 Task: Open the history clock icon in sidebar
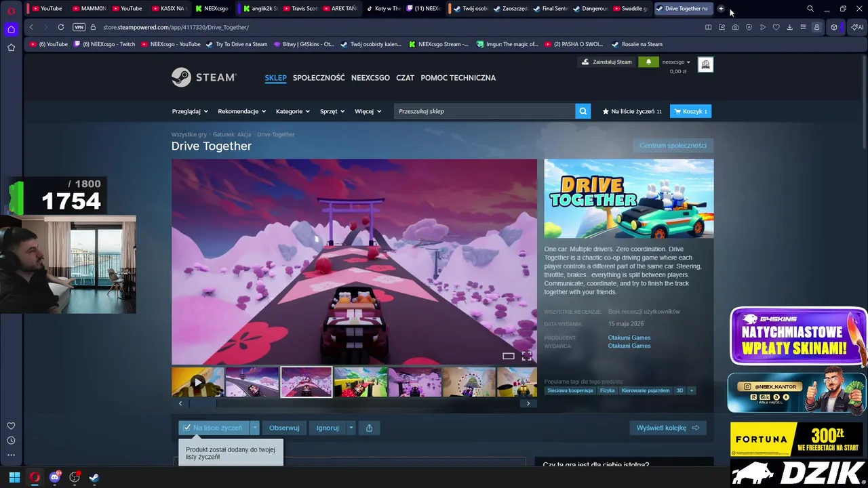click(11, 441)
